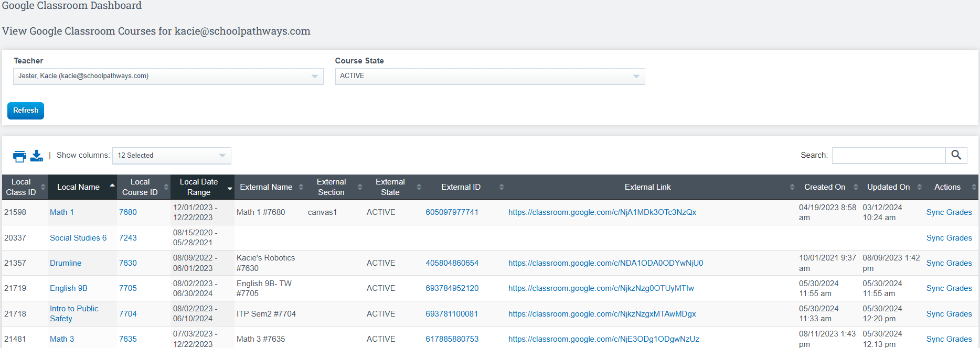Open the Google Classroom link ending NjkzNzg0OTUyMTIw
Viewport: 980px width, 348px height.
(x=601, y=288)
